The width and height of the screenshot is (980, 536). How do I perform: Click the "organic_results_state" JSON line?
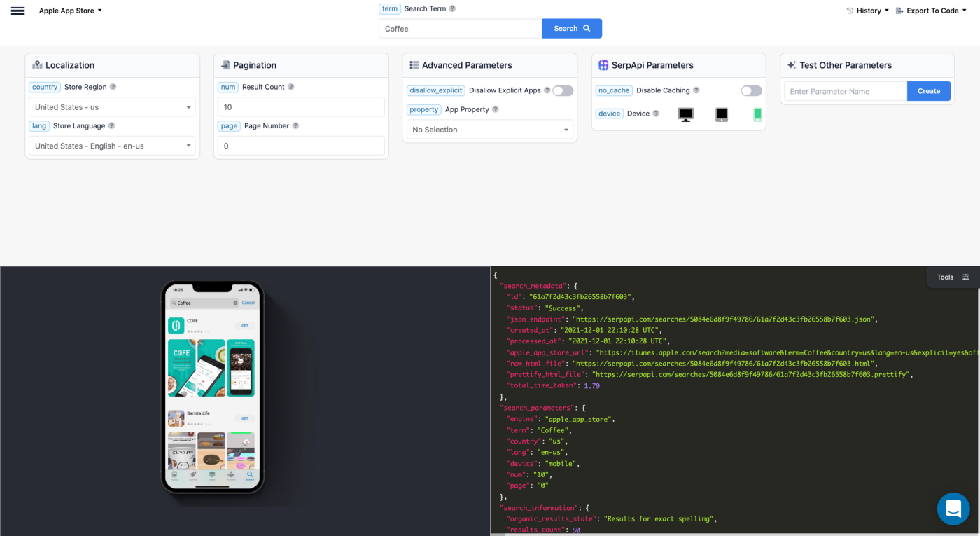612,519
